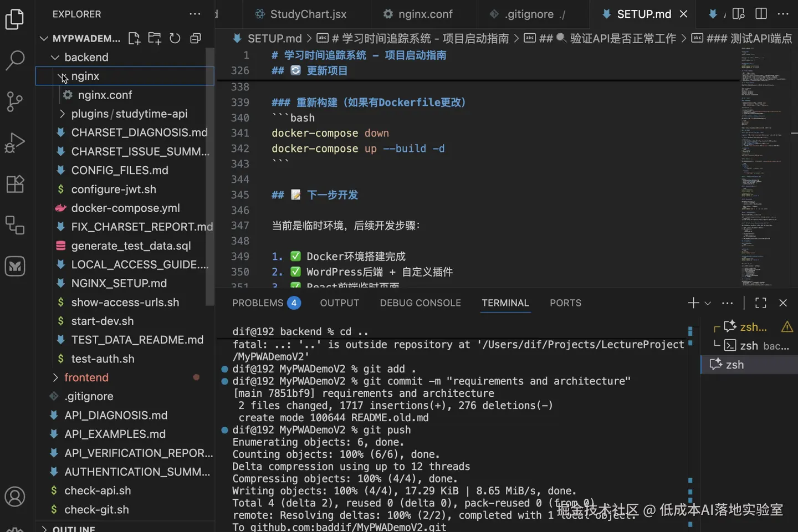
Task: Open API_EXAMPLES.md file
Action: (x=115, y=434)
